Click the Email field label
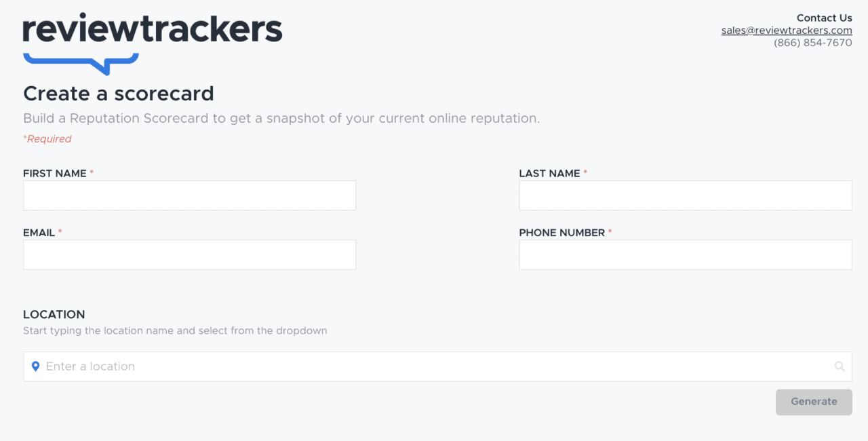Screen dimensions: 868x441 click(39, 233)
